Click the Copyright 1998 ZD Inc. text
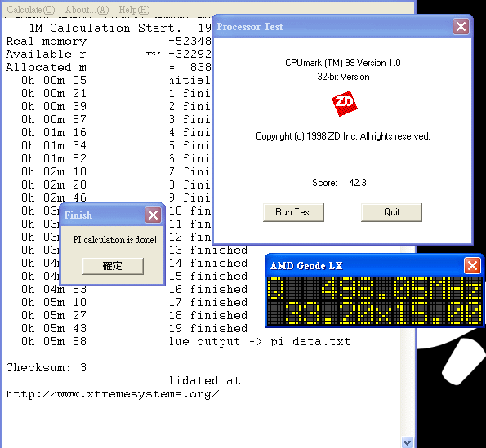Image resolution: width=486 pixels, height=448 pixels. (x=343, y=136)
